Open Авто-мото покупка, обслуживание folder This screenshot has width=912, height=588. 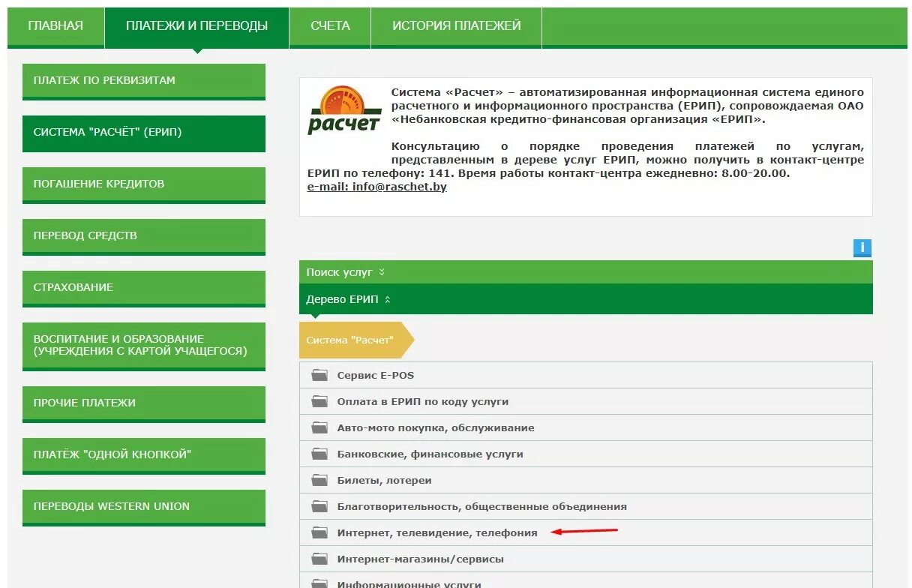[x=586, y=427]
